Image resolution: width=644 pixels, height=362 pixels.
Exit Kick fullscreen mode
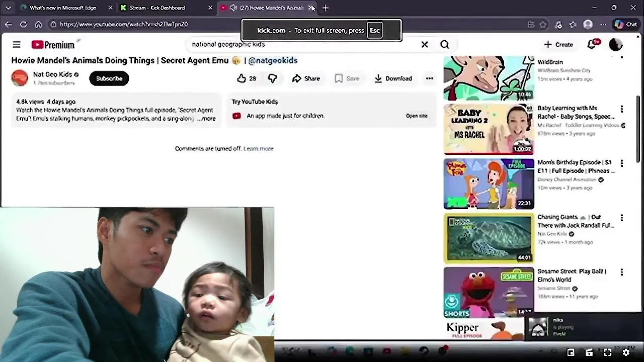pos(607,353)
